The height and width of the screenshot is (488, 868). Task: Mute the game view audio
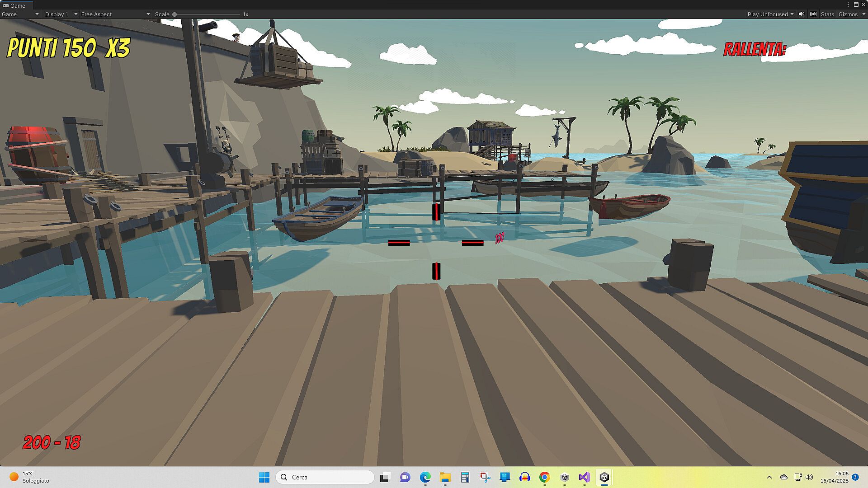tap(802, 14)
